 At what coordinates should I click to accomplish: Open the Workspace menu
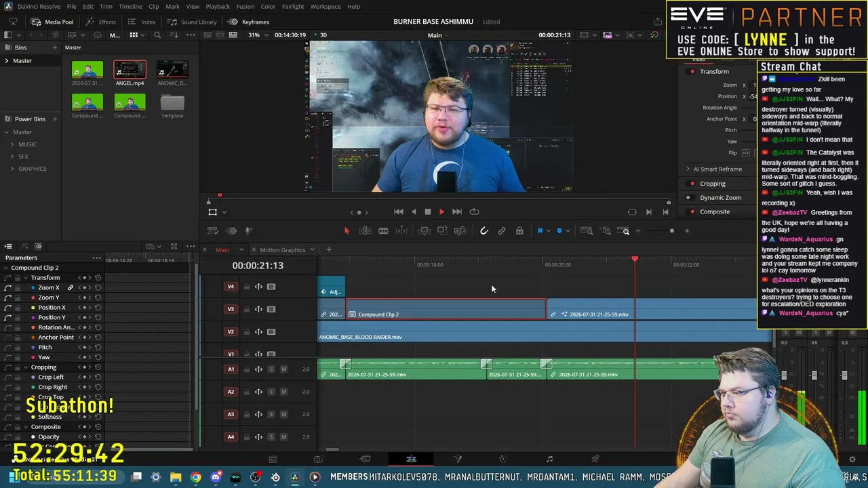coord(325,6)
